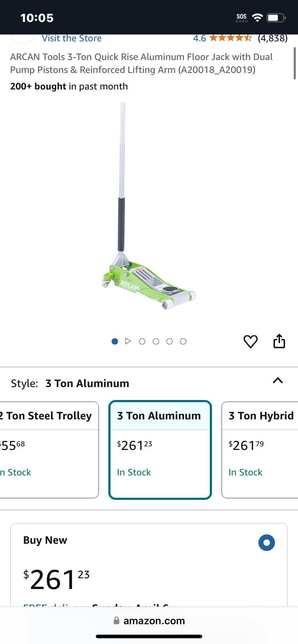Click the page scrollbar on right edge
Viewport: 298px width, 644px height.
click(x=295, y=63)
